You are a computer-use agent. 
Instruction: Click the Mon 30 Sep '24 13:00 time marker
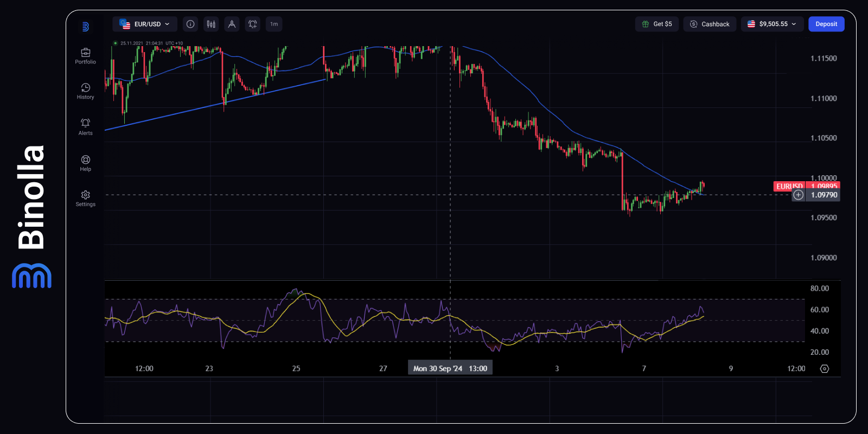(x=450, y=368)
